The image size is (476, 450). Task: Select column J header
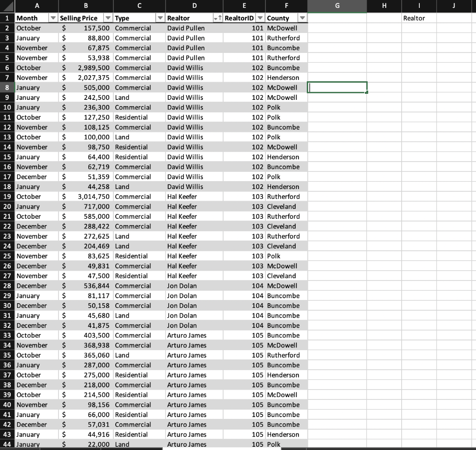point(454,6)
